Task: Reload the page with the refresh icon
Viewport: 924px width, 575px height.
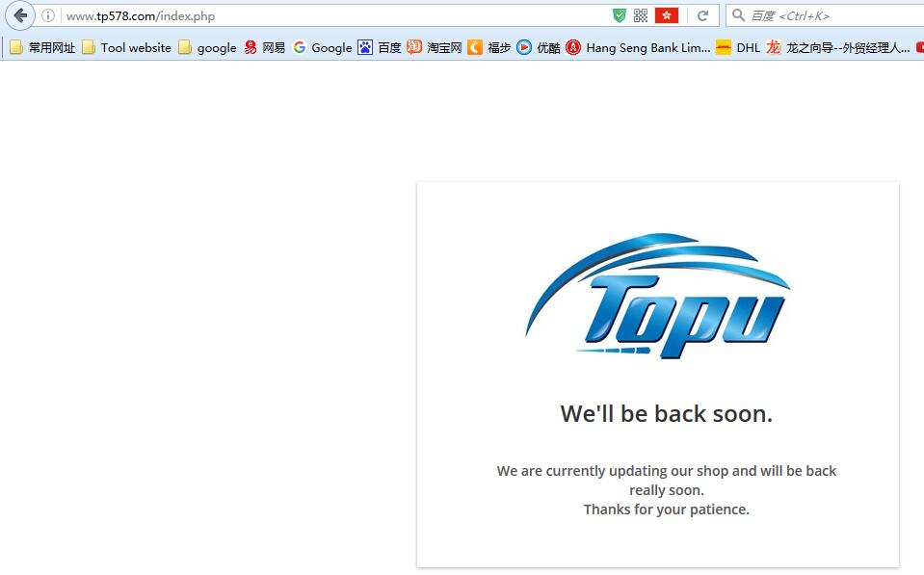Action: pyautogui.click(x=702, y=16)
